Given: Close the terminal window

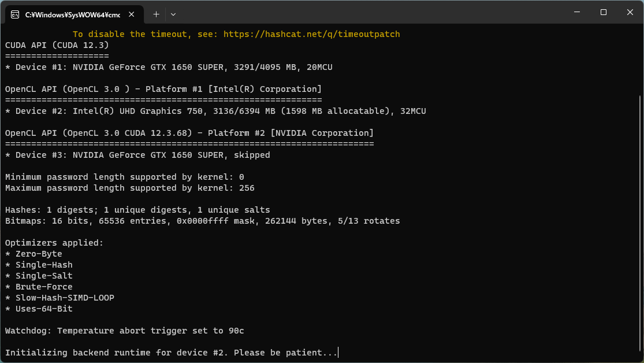Looking at the screenshot, I should tap(630, 12).
